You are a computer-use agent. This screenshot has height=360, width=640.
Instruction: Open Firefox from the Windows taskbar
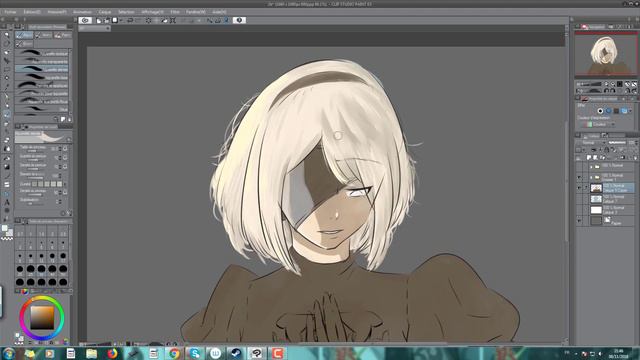click(112, 353)
